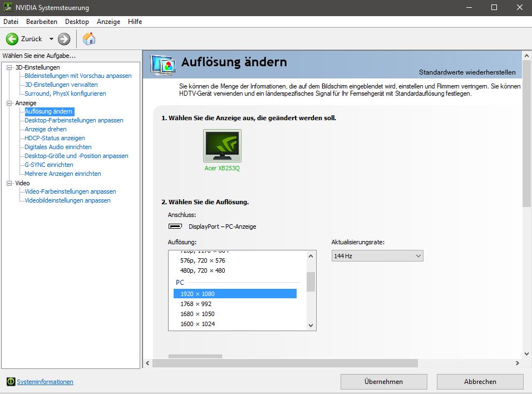Open Digitales Audio einrichten
Viewport: 532px width, 394px height.
click(x=58, y=147)
